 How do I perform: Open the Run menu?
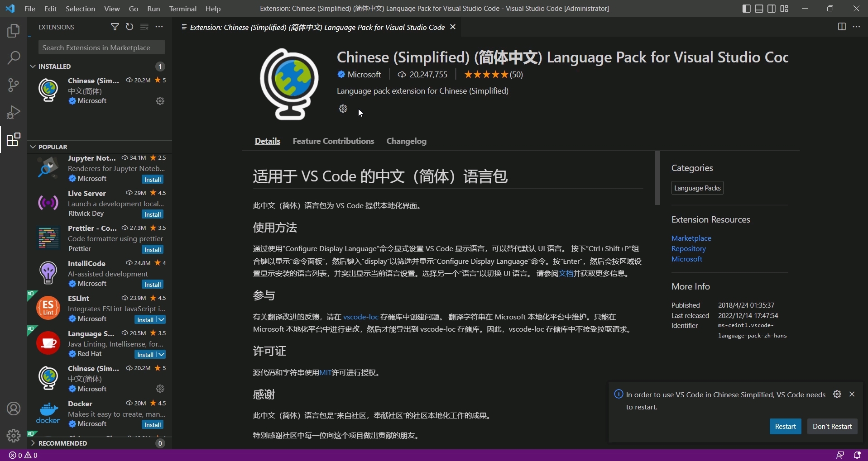click(153, 9)
